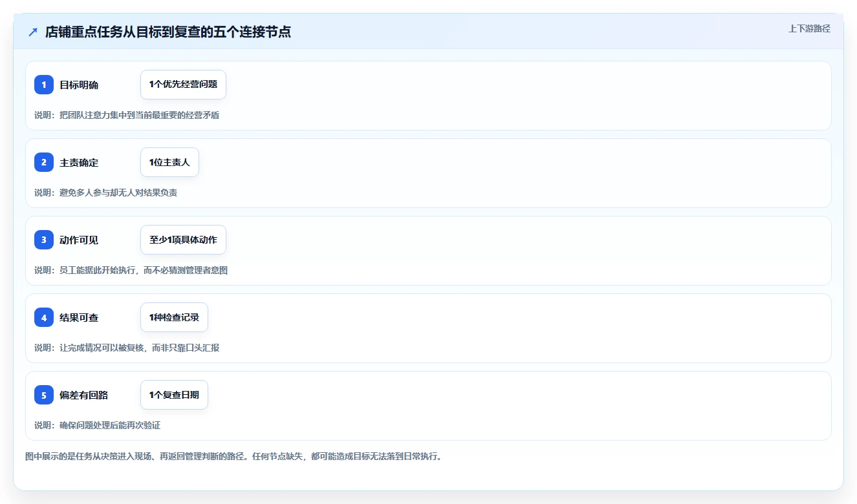Click the 结果可查 node label
This screenshot has width=857, height=504.
(x=79, y=317)
